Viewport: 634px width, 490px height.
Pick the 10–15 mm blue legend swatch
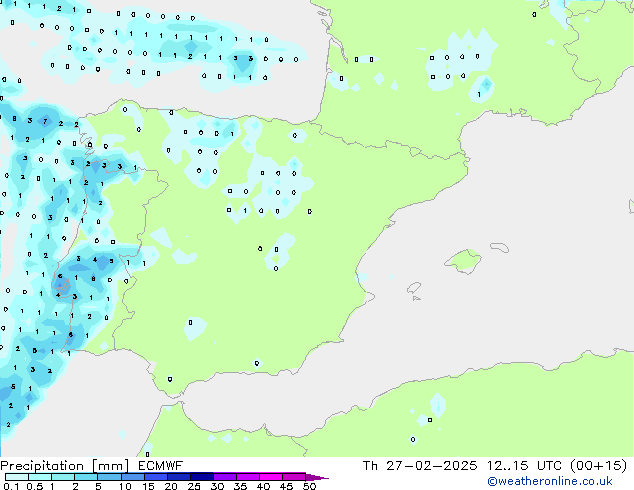click(x=132, y=477)
